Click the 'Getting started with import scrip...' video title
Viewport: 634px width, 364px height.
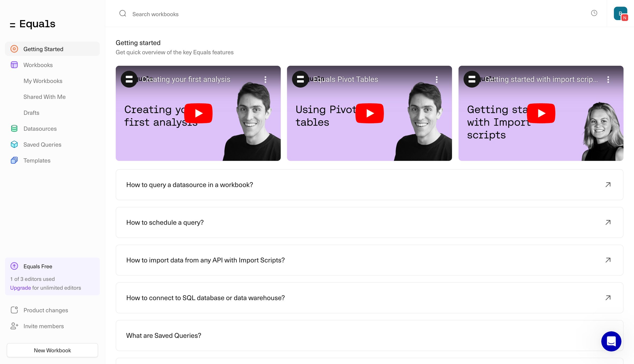541,79
